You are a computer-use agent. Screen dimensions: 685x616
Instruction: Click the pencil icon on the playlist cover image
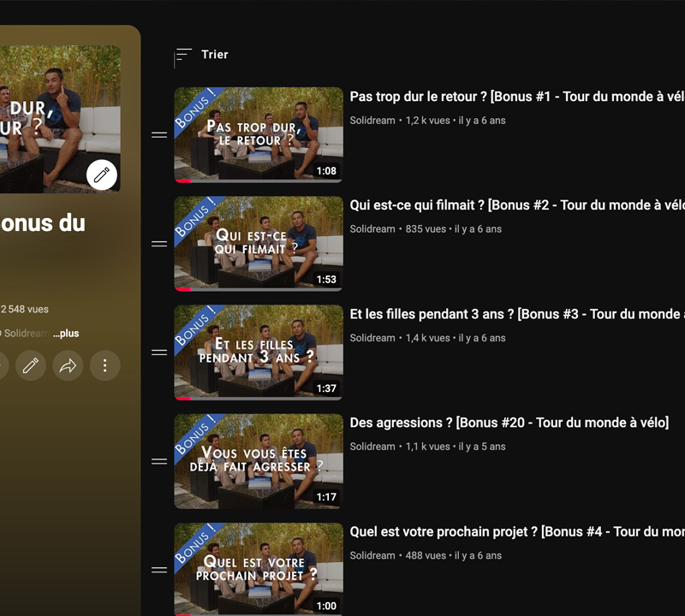pos(102,175)
